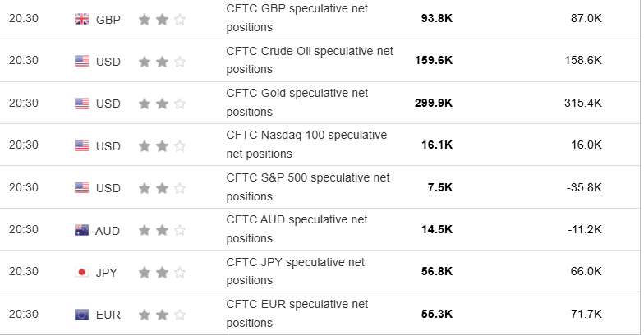Open CFTC EUR speculative net positions

coord(297,313)
